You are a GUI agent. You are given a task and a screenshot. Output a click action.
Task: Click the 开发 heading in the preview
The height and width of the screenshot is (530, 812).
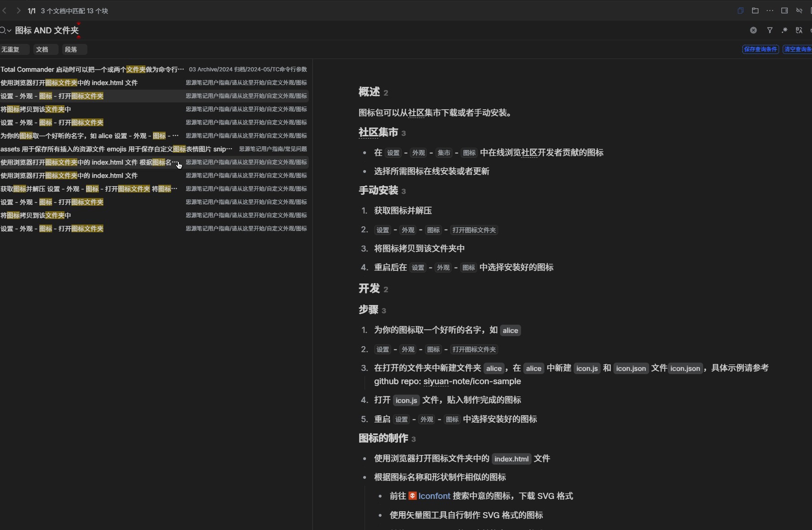click(369, 289)
